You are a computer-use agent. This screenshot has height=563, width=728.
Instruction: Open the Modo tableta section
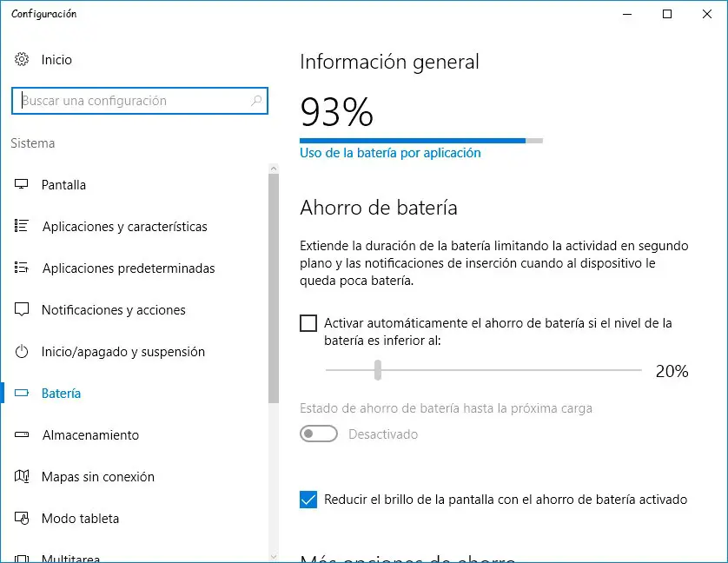(80, 519)
